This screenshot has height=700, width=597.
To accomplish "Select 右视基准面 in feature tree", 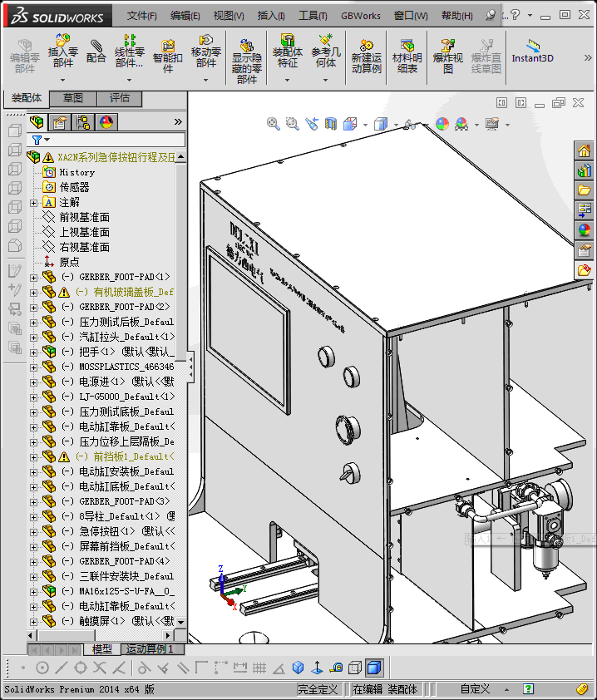I will click(x=84, y=247).
